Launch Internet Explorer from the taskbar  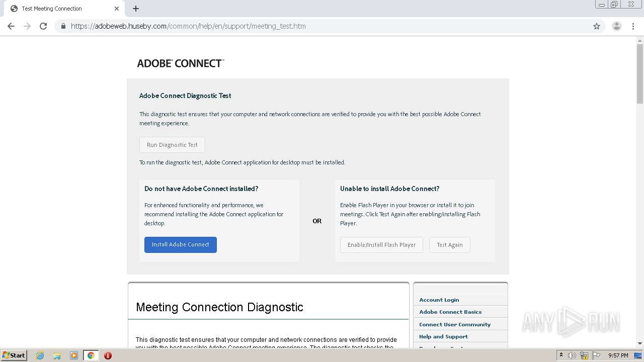click(x=40, y=355)
